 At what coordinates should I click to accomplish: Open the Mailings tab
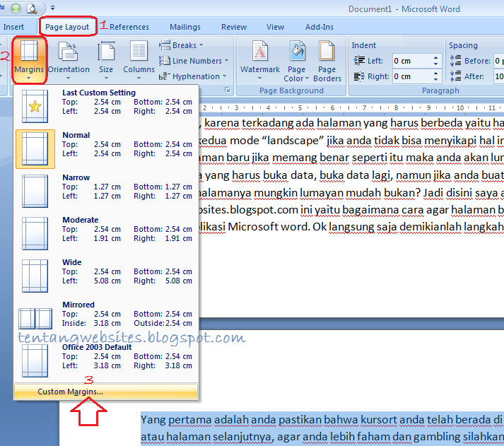point(185,27)
